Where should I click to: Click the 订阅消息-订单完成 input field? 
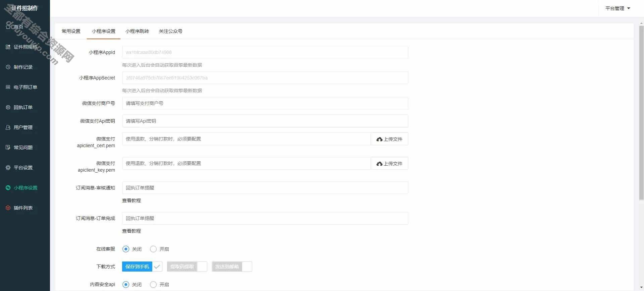tap(265, 218)
